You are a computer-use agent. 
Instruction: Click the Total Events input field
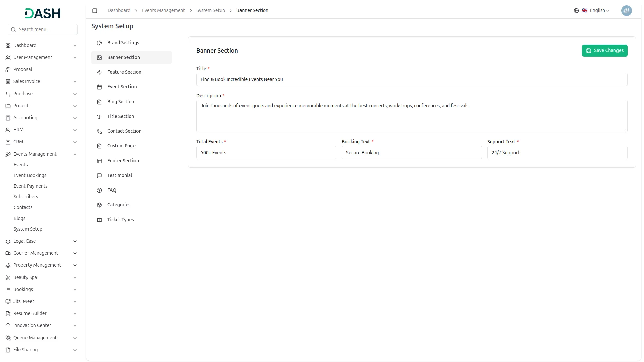pos(266,153)
